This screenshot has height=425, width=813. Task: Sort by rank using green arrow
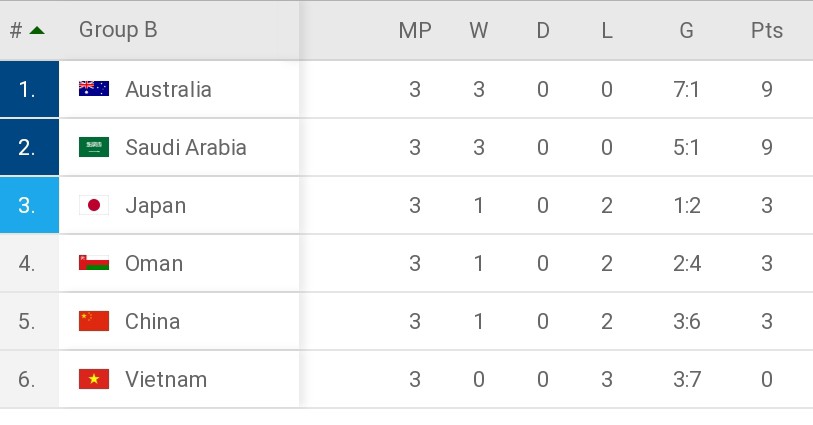click(x=37, y=30)
